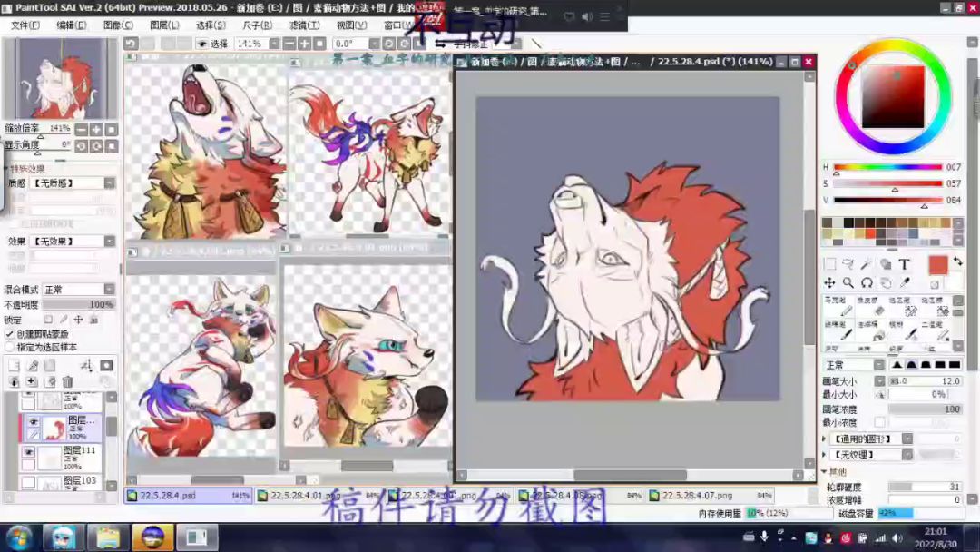Open the brush size multiplier dropdown
Image resolution: width=980 pixels, height=552 pixels.
879,380
